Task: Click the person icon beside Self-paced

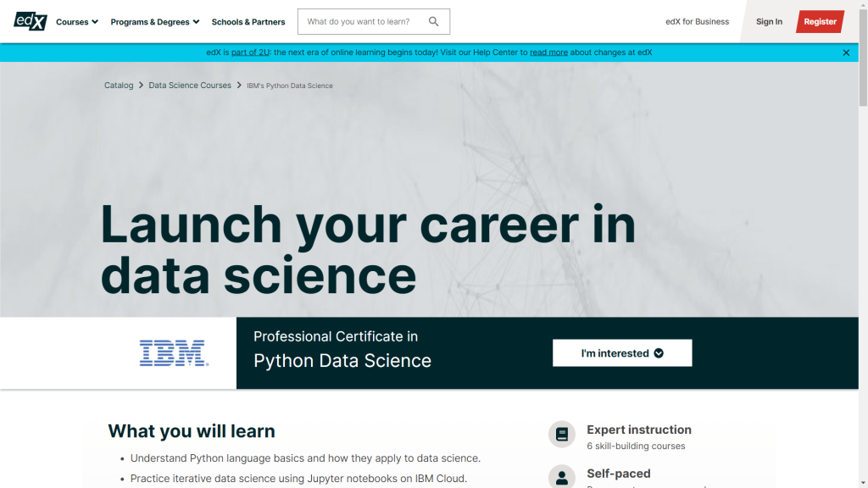Action: 562,477
